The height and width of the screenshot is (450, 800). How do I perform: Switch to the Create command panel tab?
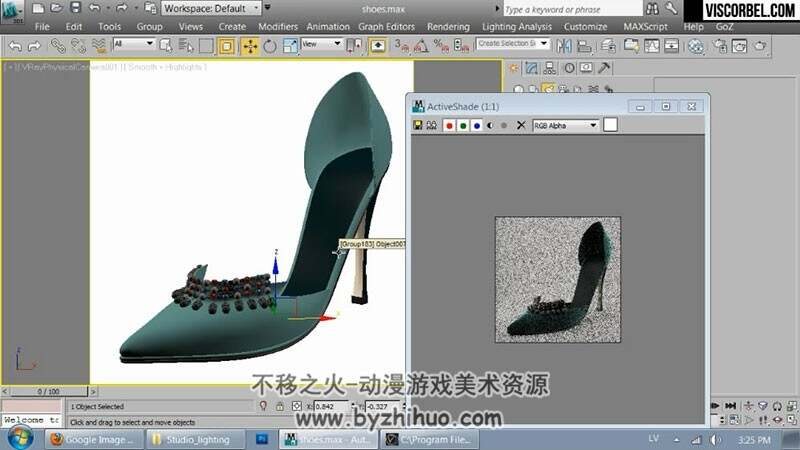tap(514, 68)
